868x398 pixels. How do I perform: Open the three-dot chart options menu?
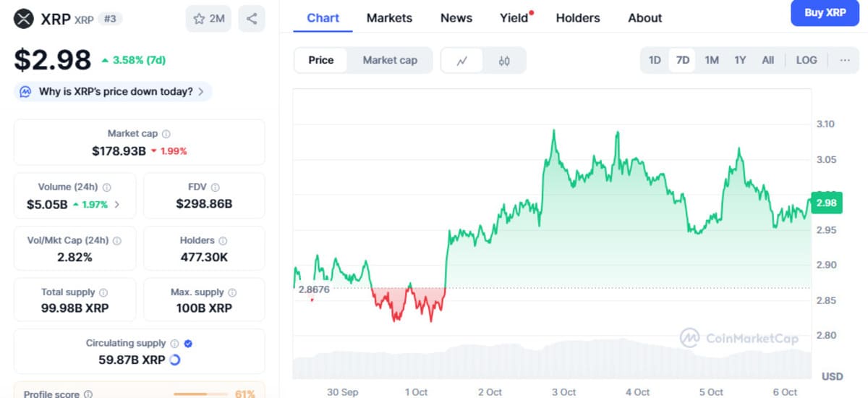tap(845, 60)
